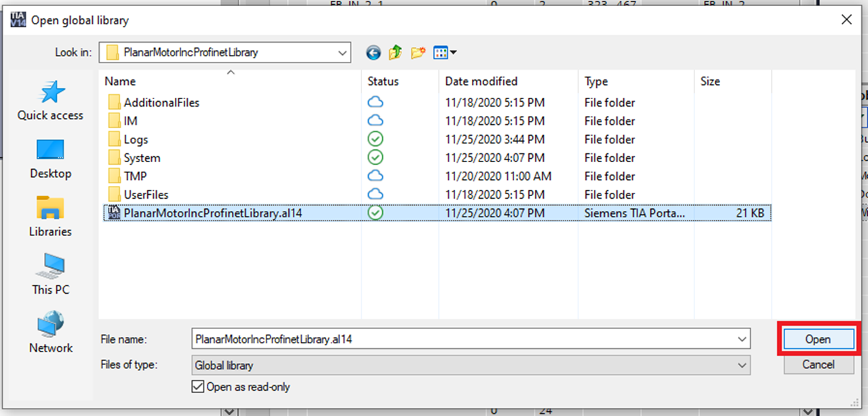868x416 pixels.
Task: Open PlanarMotorIncProfinetLibrary.al14
Action: (818, 339)
